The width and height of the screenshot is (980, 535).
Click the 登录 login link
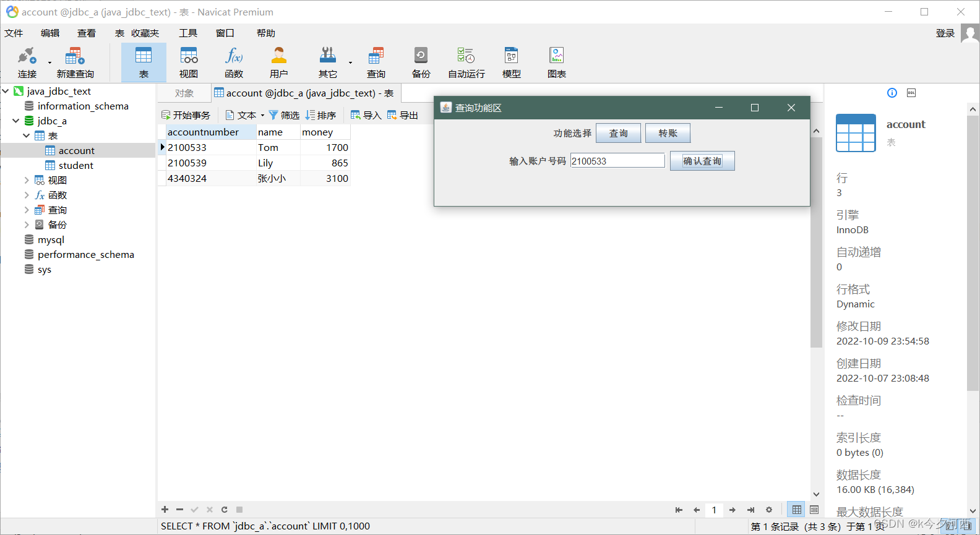[x=945, y=33]
